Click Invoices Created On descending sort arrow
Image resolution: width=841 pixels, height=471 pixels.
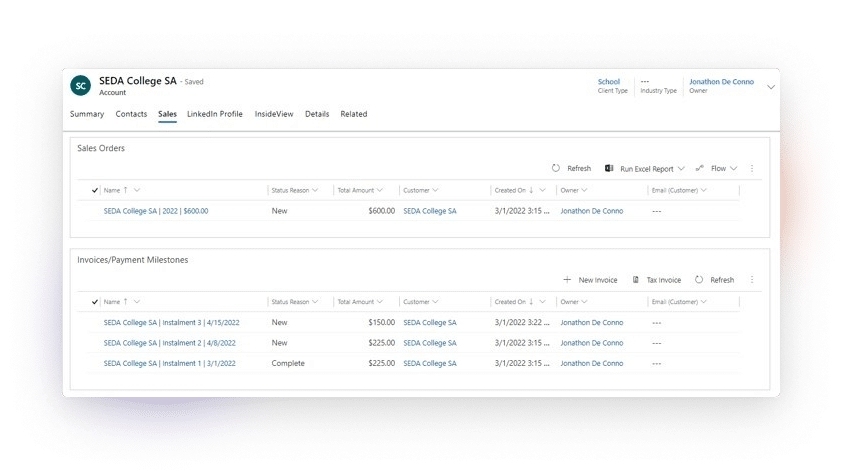coord(531,301)
